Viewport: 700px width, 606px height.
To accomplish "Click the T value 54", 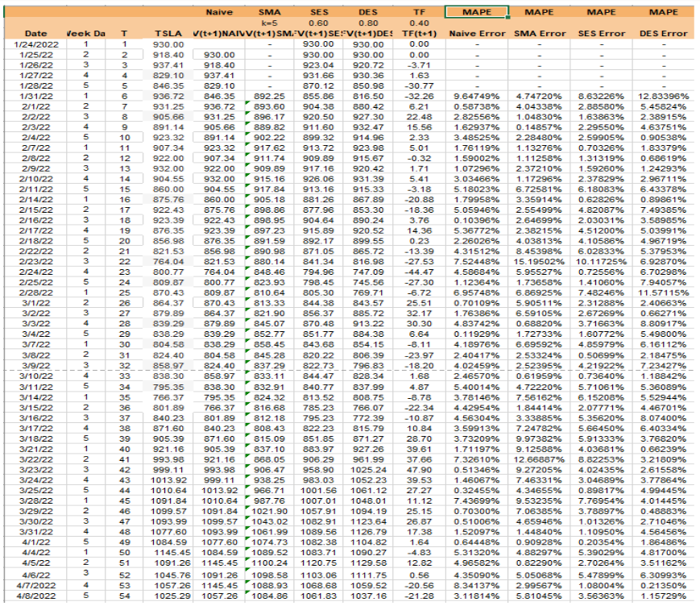I will (125, 596).
